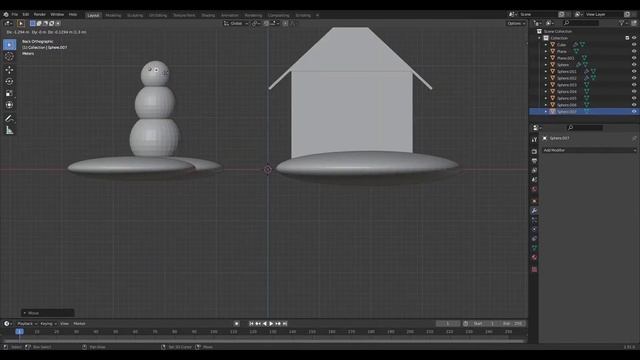
Task: Click the pin icon beside Sphere.007
Action: pyautogui.click(x=634, y=138)
